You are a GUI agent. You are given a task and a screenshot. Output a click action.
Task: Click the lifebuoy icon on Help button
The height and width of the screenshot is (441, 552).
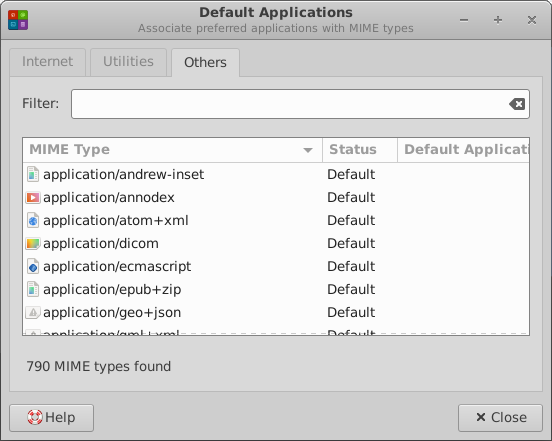point(35,417)
